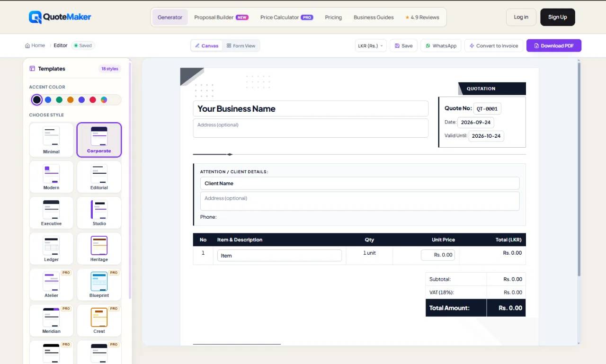Click the VAT (18%) label

pyautogui.click(x=442, y=292)
